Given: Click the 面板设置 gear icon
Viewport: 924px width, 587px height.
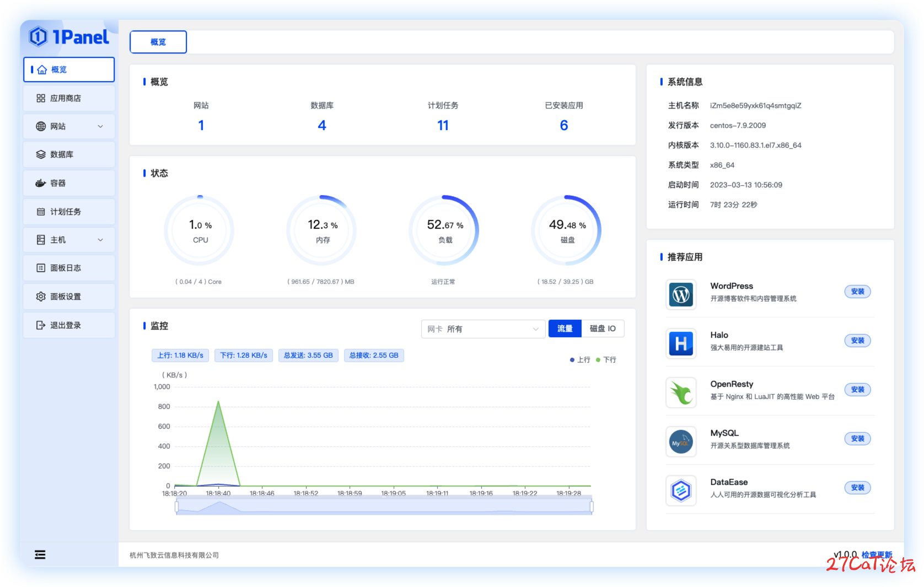Looking at the screenshot, I should pyautogui.click(x=41, y=297).
